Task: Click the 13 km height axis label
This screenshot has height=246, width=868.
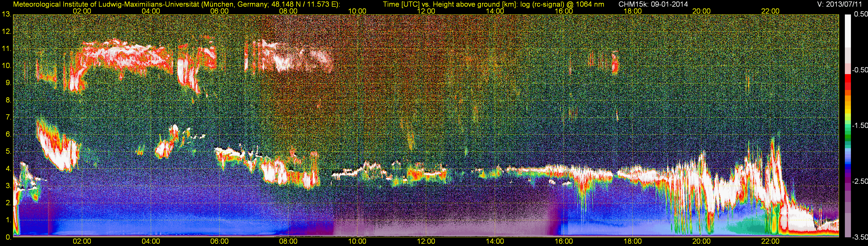Action: 6,14
